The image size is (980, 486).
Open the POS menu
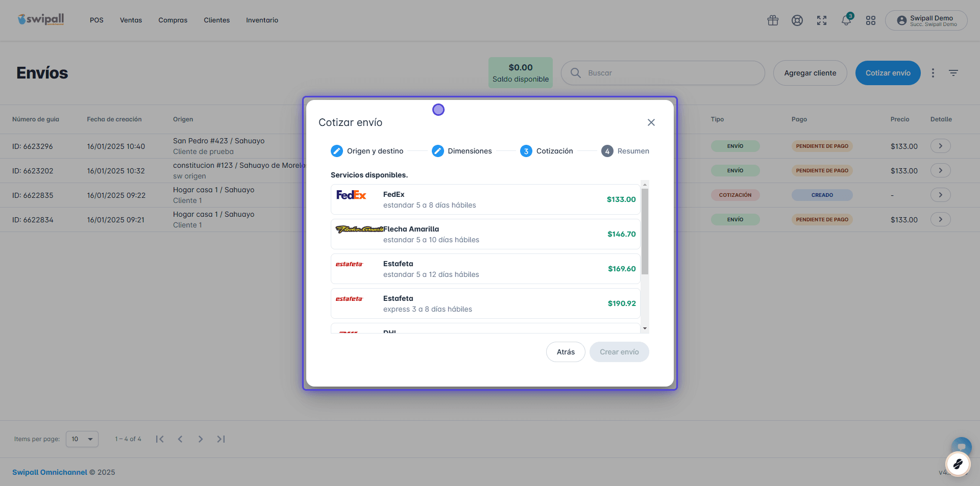point(96,20)
